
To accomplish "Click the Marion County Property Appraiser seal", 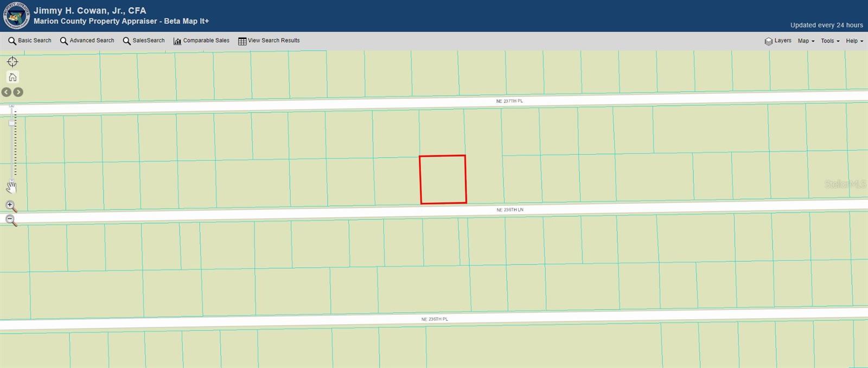I will coord(16,16).
